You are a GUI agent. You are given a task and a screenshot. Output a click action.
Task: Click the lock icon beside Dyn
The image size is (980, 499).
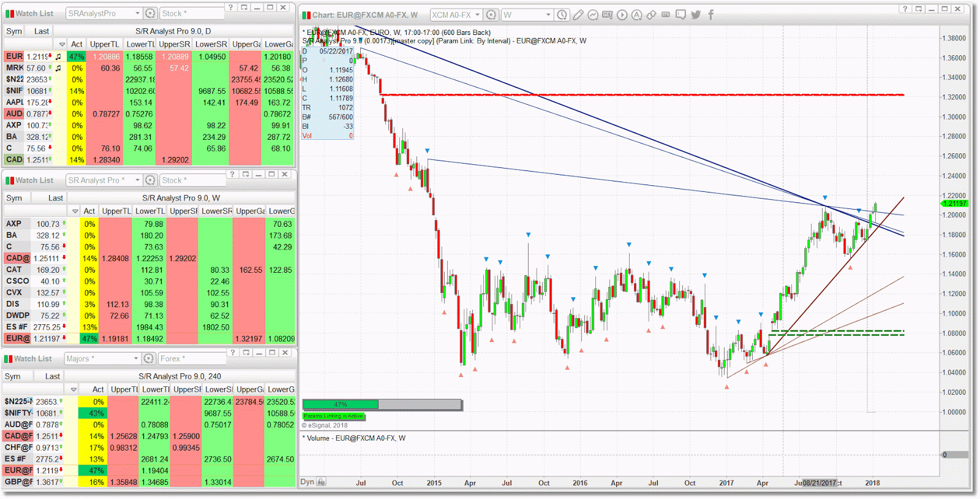coord(322,482)
